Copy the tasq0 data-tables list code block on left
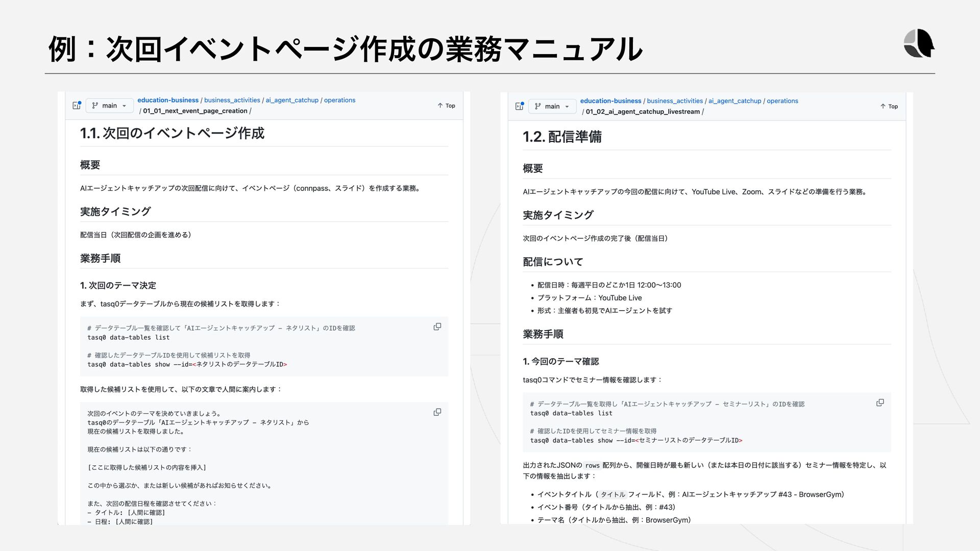The width and height of the screenshot is (980, 551). 437,327
